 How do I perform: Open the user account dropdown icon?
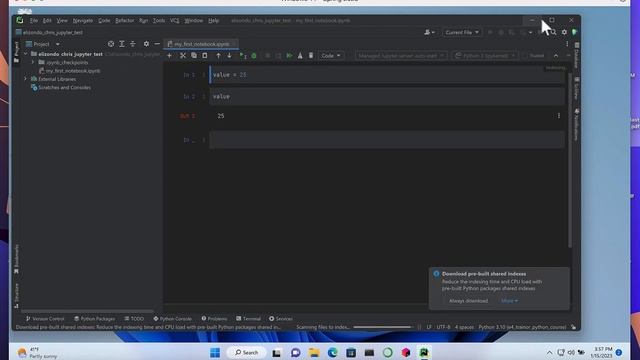(x=429, y=32)
